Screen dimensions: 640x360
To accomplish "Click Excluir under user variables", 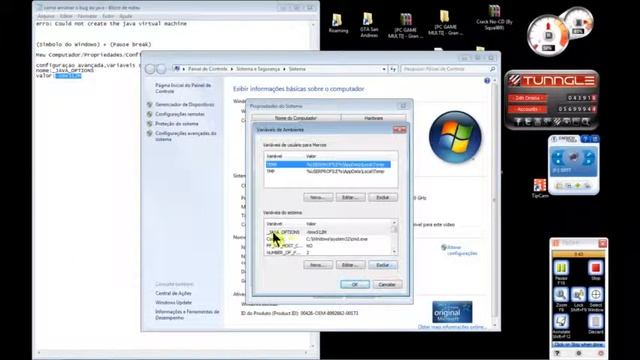I will coord(382,197).
